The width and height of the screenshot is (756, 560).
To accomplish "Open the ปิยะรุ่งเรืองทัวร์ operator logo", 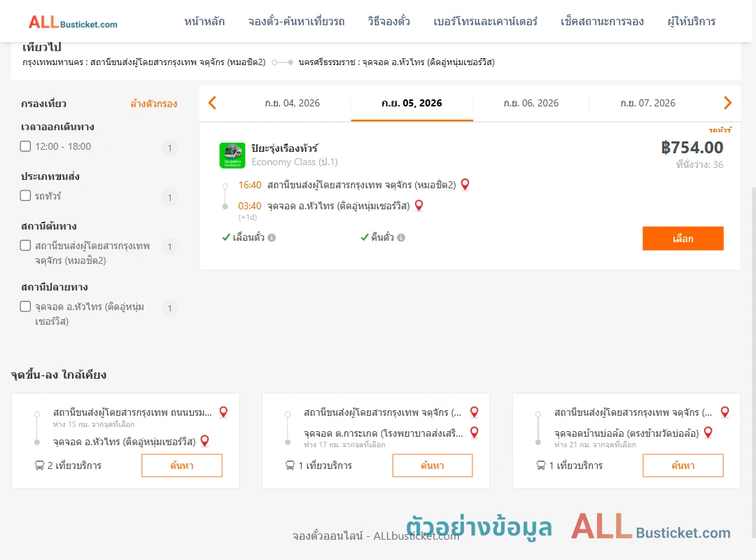I will click(232, 155).
